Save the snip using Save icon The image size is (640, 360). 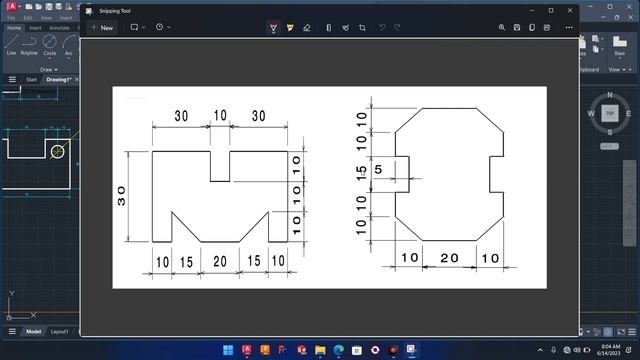pyautogui.click(x=517, y=27)
